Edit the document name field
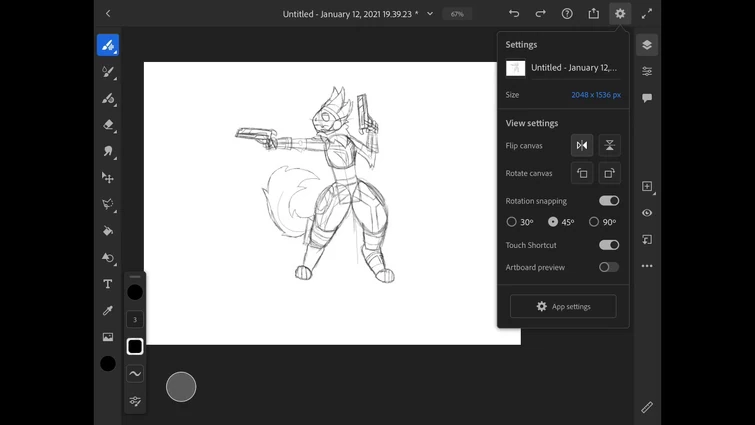Image resolution: width=755 pixels, height=425 pixels. [x=575, y=68]
